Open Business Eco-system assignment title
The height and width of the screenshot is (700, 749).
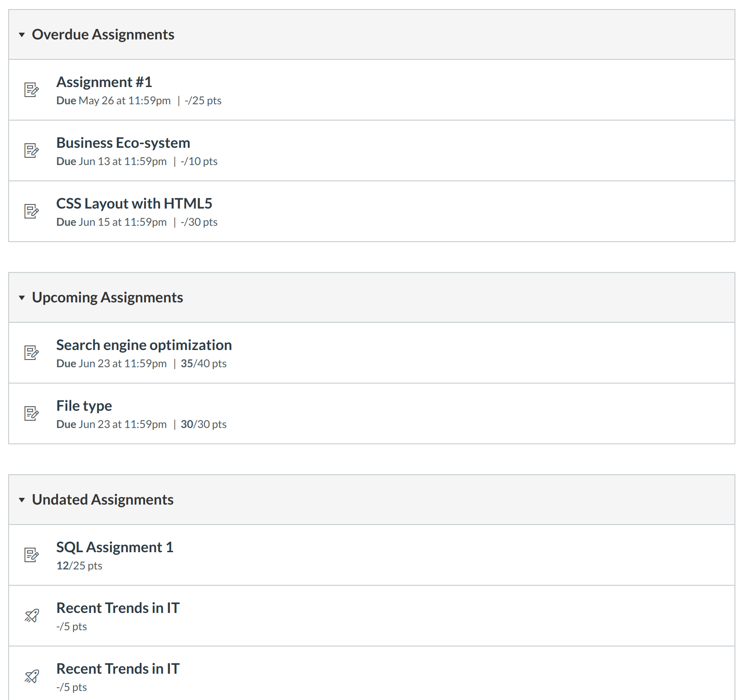point(123,143)
